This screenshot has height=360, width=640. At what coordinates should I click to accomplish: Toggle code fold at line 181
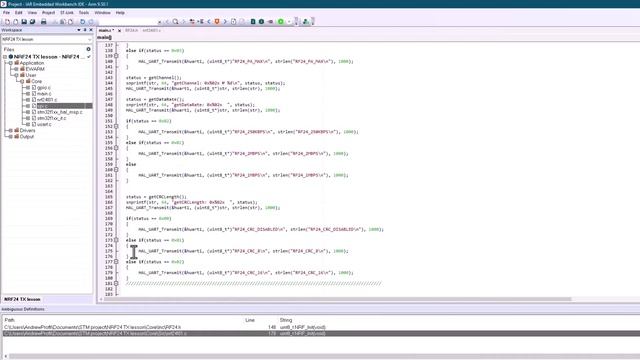[116, 283]
